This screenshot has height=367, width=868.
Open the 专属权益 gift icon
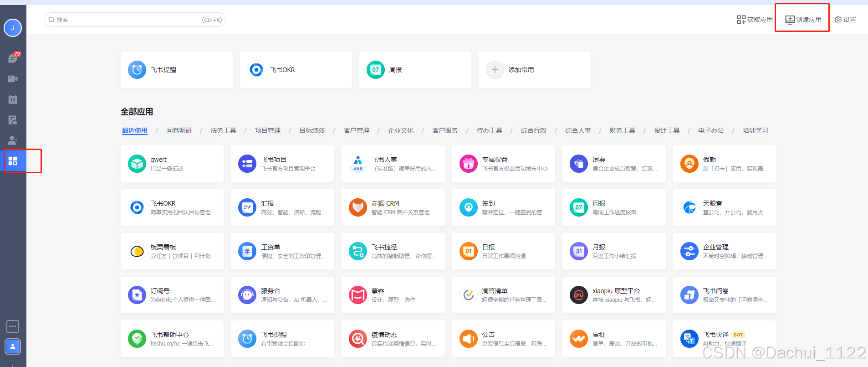click(x=469, y=164)
